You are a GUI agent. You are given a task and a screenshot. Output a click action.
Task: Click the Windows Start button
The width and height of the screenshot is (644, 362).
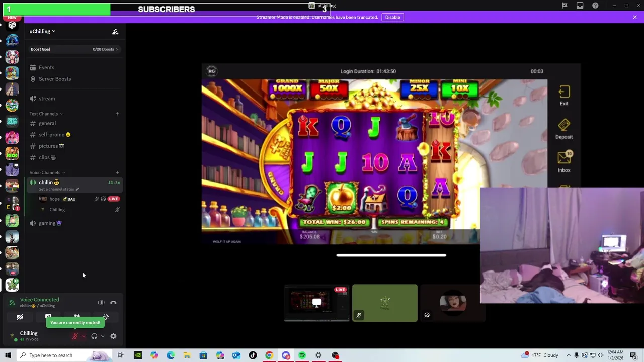tap(8, 355)
